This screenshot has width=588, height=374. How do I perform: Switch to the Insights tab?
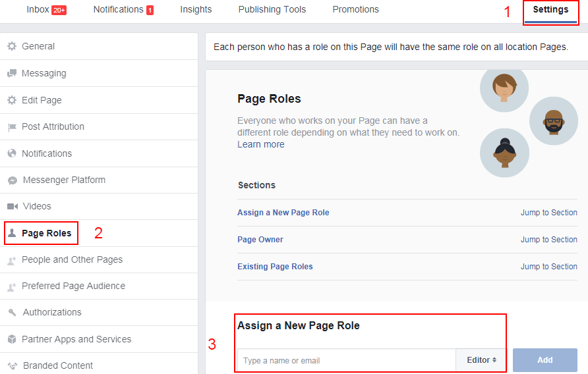tap(196, 10)
